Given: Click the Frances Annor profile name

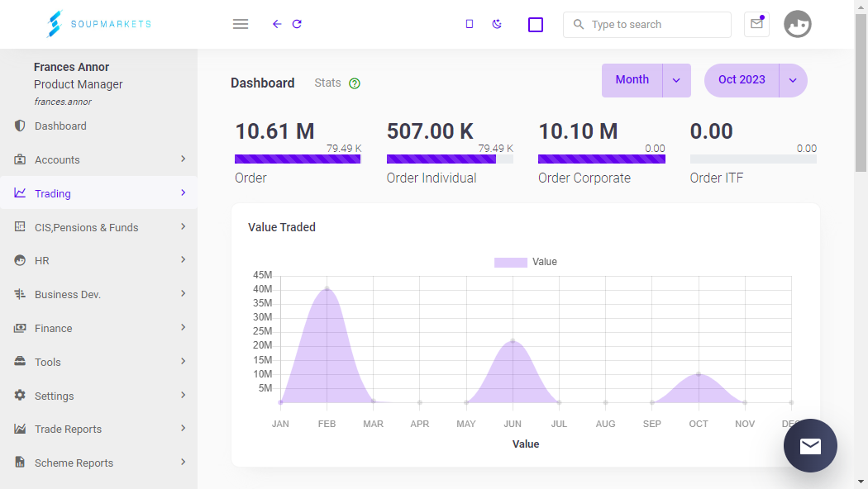Looking at the screenshot, I should [71, 67].
